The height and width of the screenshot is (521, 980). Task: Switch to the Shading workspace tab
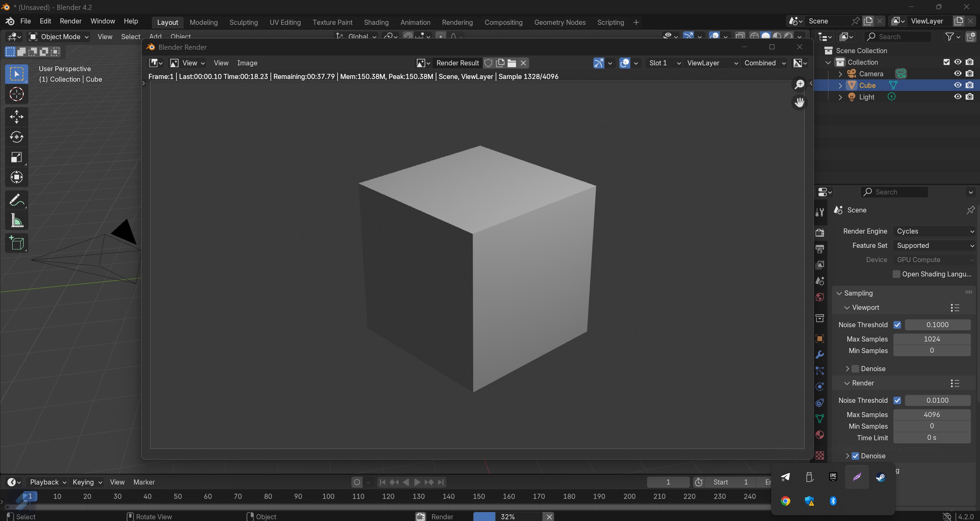click(376, 22)
